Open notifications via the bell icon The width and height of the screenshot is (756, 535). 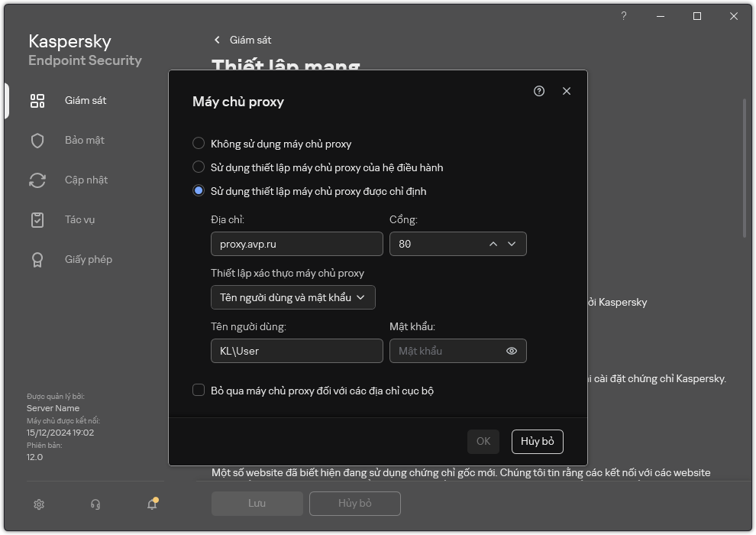tap(153, 504)
